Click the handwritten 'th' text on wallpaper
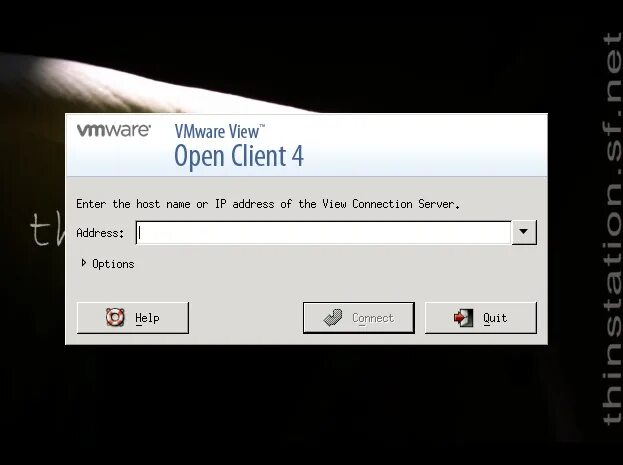The width and height of the screenshot is (623, 465). tap(47, 229)
